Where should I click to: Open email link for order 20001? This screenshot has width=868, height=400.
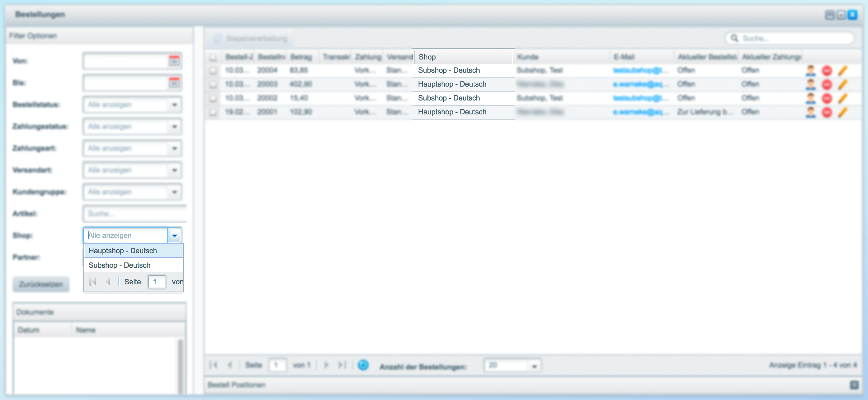pyautogui.click(x=640, y=112)
